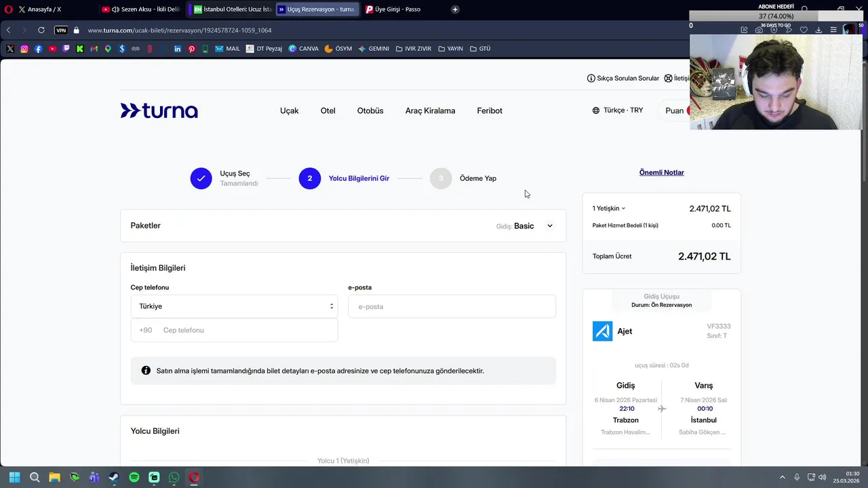
Task: Click the Opera downloads icon
Action: [818, 30]
